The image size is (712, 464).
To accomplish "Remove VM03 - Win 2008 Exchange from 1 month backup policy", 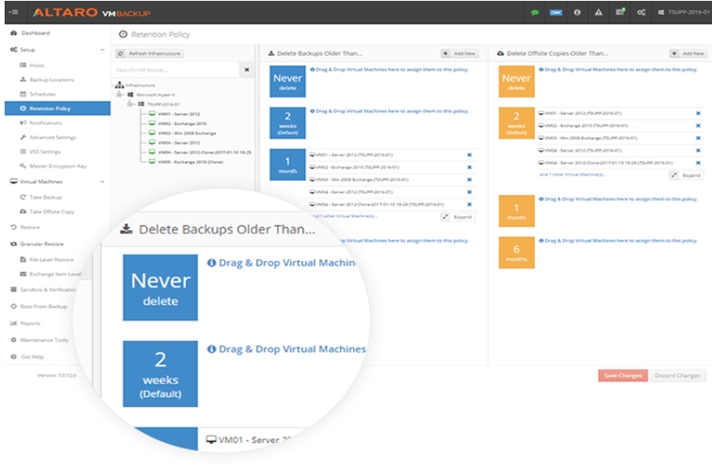I will coord(470,180).
